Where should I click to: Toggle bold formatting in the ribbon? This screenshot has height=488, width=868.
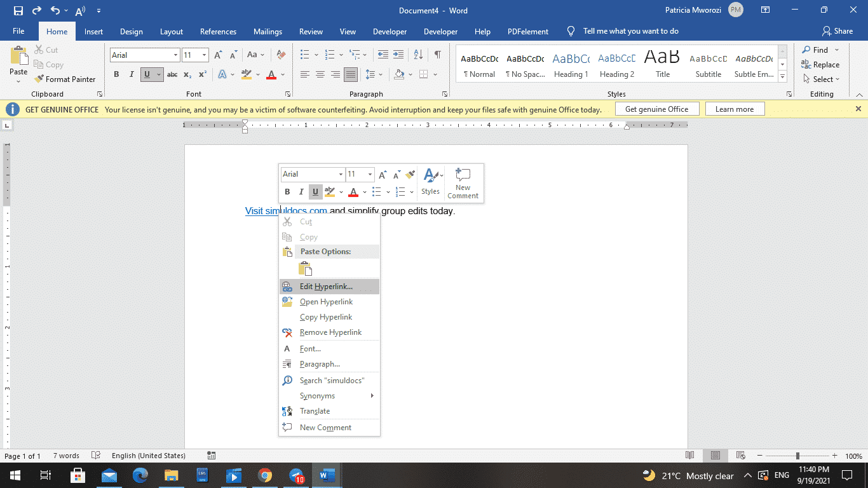click(x=116, y=74)
